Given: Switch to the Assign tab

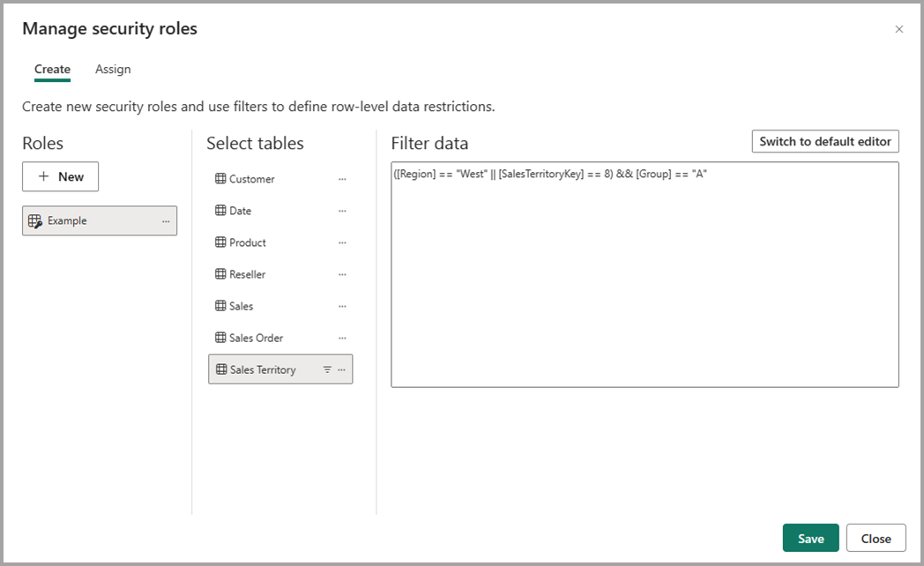Looking at the screenshot, I should pyautogui.click(x=113, y=70).
